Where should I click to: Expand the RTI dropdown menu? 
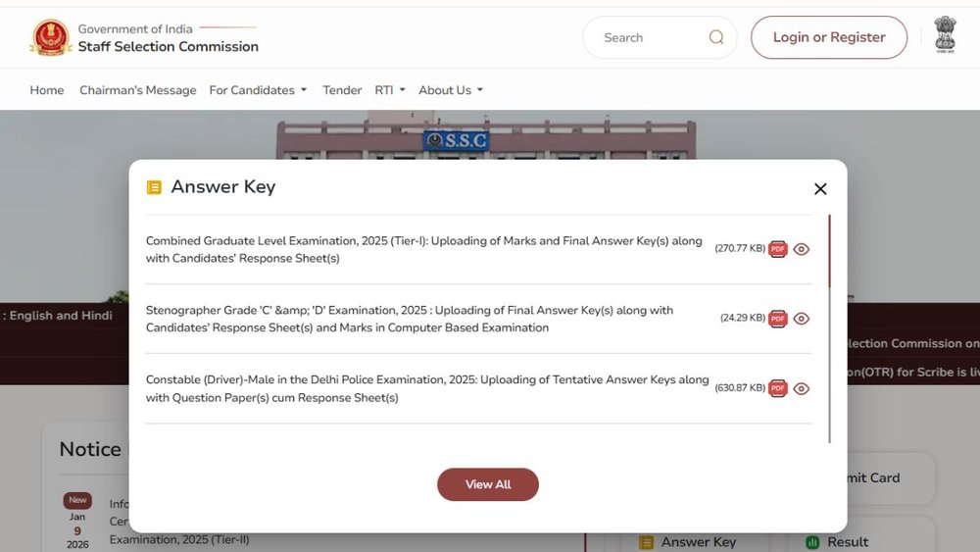390,90
